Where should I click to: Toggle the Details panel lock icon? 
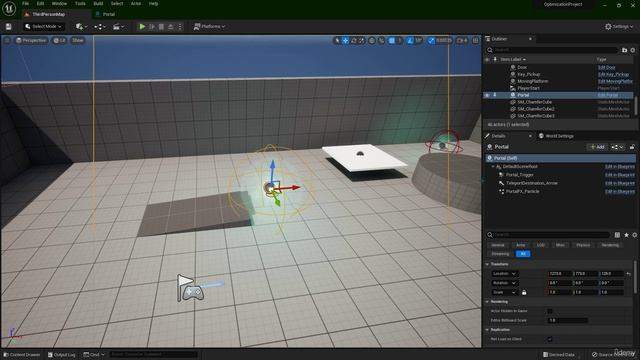click(x=632, y=147)
